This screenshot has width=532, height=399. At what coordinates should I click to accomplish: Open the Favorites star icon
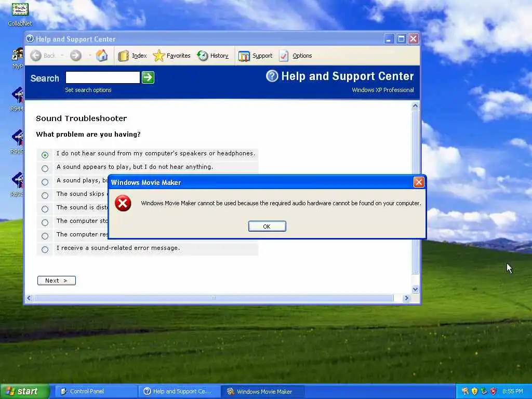coord(159,56)
